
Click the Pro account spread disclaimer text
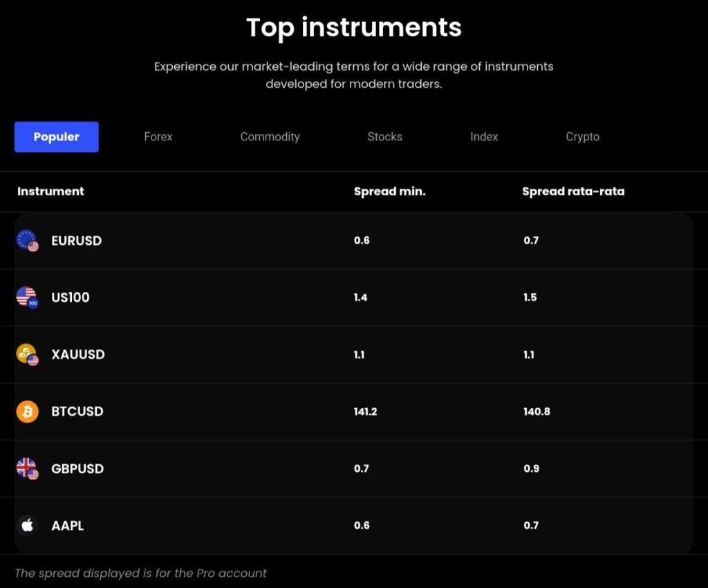pos(140,573)
